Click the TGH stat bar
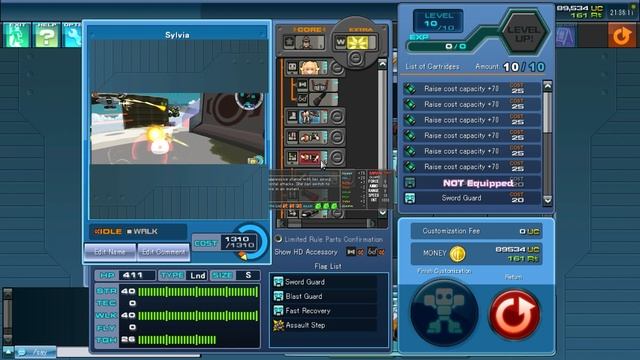 177,340
